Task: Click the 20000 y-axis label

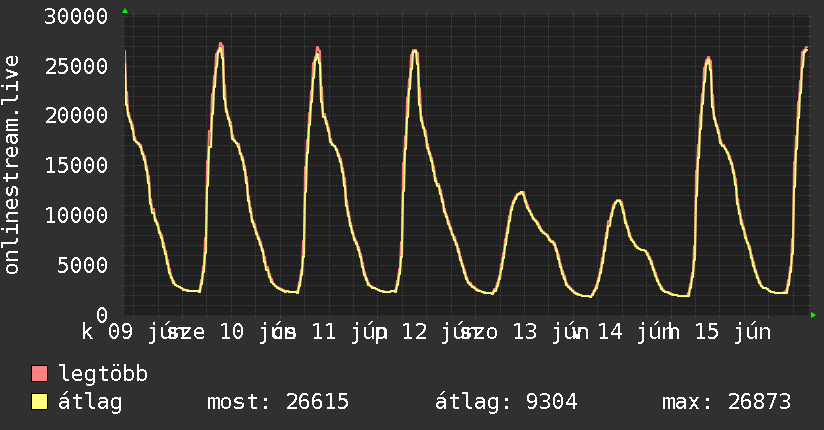Action: click(x=76, y=116)
